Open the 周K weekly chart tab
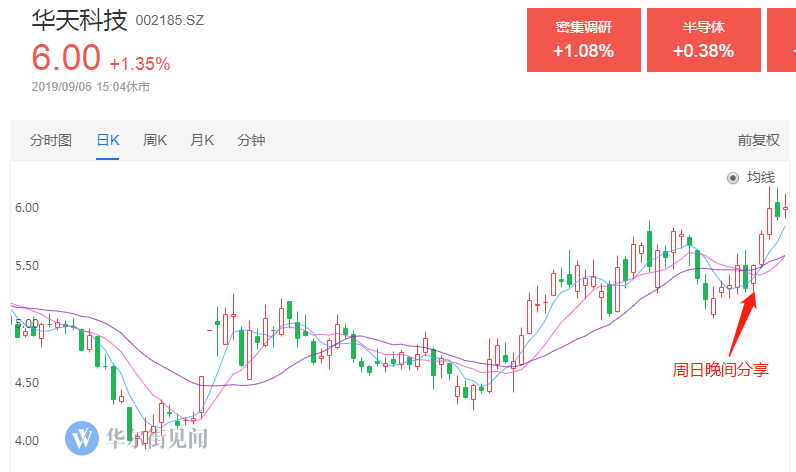Screen dimensions: 796x472 coord(155,140)
